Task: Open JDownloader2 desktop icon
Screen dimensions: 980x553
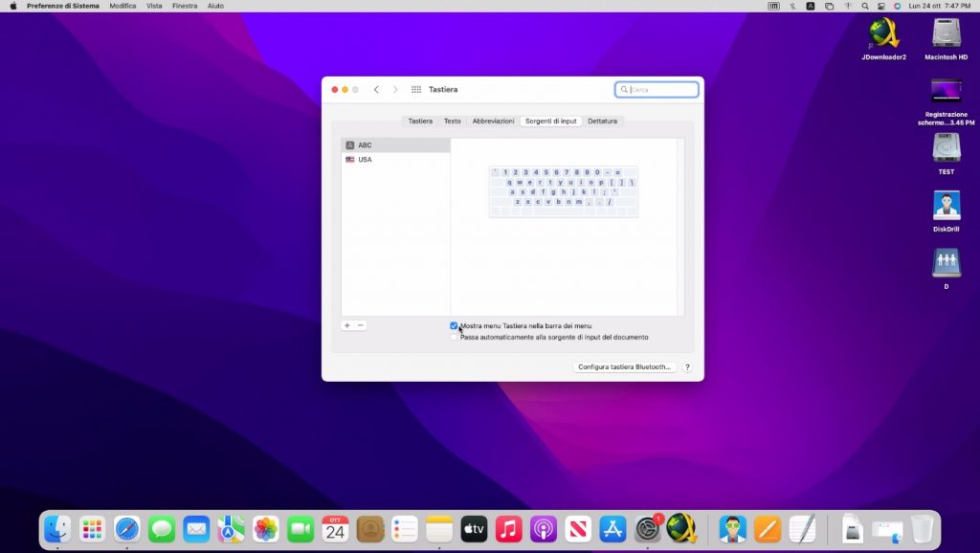Action: pyautogui.click(x=883, y=38)
